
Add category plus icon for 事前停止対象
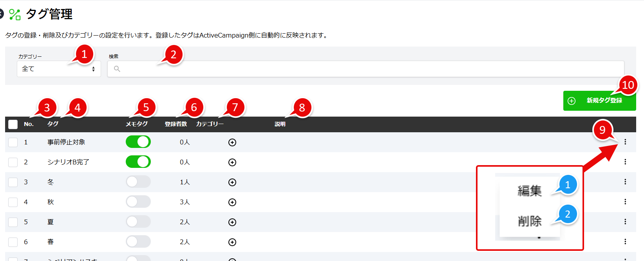(x=232, y=142)
